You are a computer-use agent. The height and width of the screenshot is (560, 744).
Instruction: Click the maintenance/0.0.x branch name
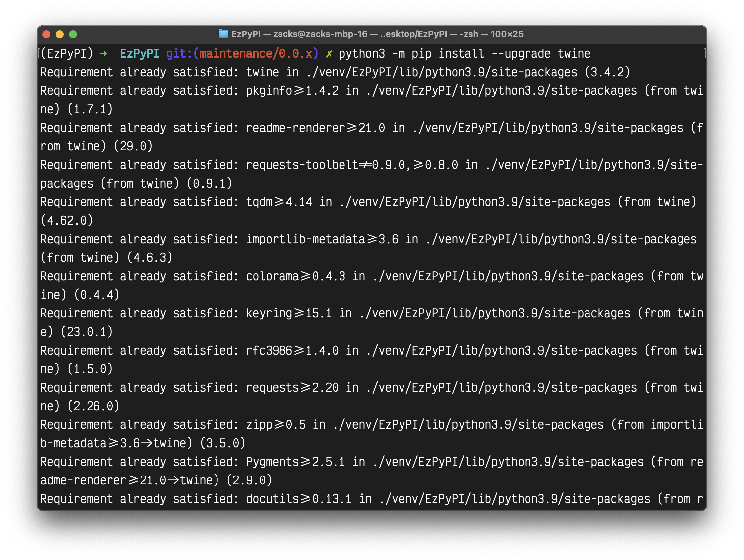pos(255,54)
